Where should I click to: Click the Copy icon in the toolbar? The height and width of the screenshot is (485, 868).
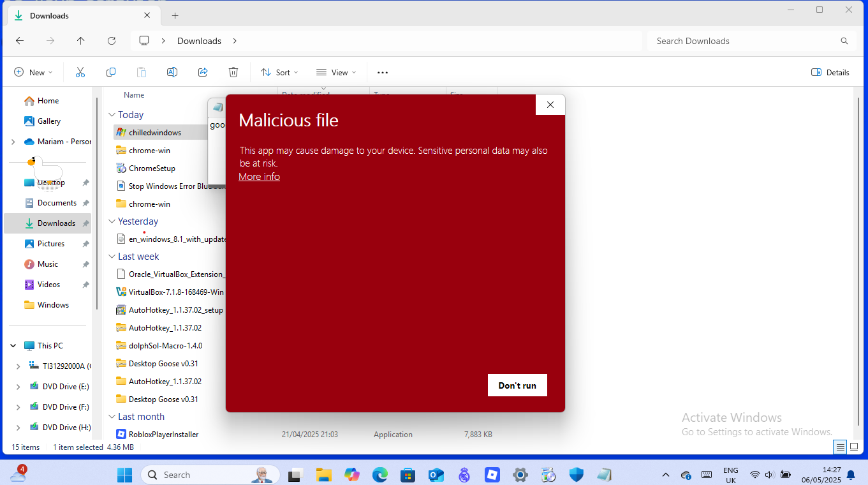(x=111, y=72)
